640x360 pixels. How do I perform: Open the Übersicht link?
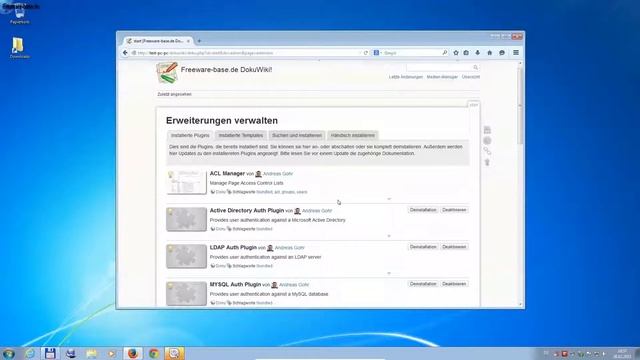(x=471, y=77)
